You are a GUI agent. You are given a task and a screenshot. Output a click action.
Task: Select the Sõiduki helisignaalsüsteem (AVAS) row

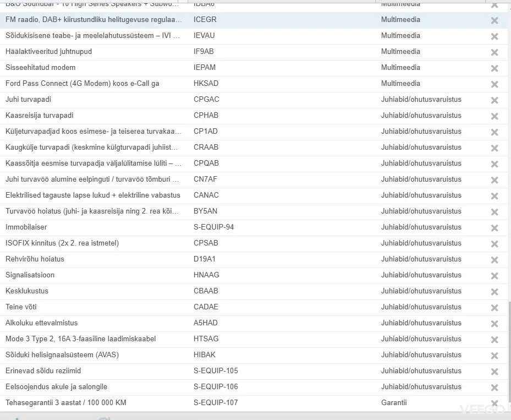click(x=62, y=355)
